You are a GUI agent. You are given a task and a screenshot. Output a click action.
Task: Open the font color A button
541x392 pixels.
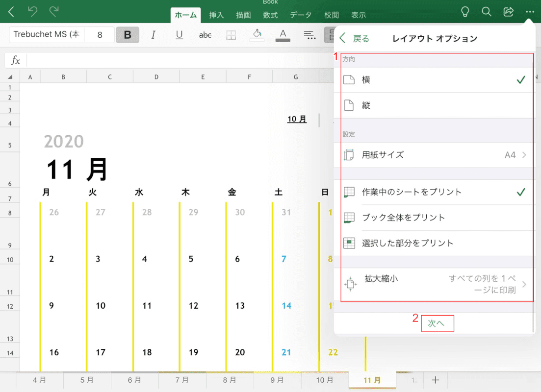tap(283, 35)
